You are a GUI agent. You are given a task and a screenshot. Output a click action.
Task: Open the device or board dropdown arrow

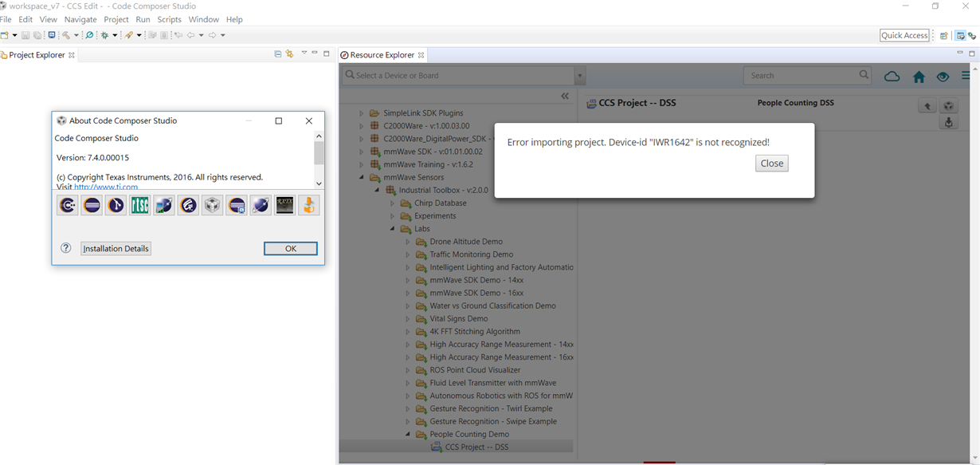pyautogui.click(x=580, y=76)
